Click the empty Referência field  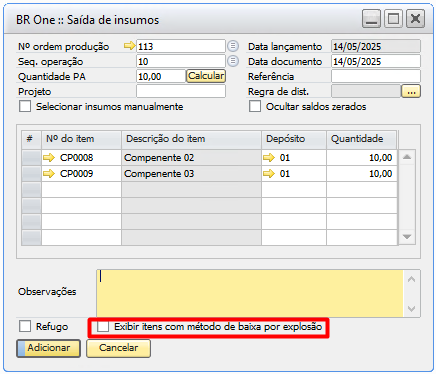[376, 76]
